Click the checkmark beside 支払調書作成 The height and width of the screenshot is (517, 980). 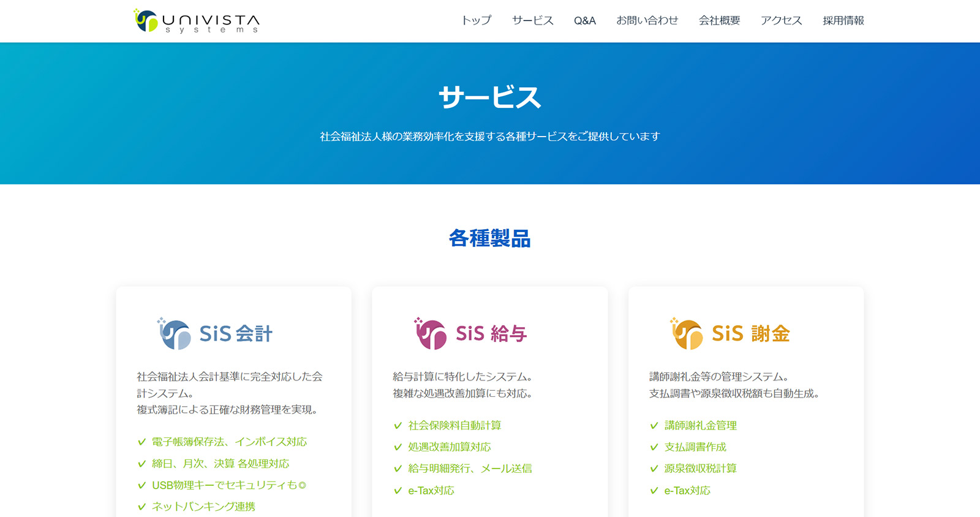click(654, 447)
